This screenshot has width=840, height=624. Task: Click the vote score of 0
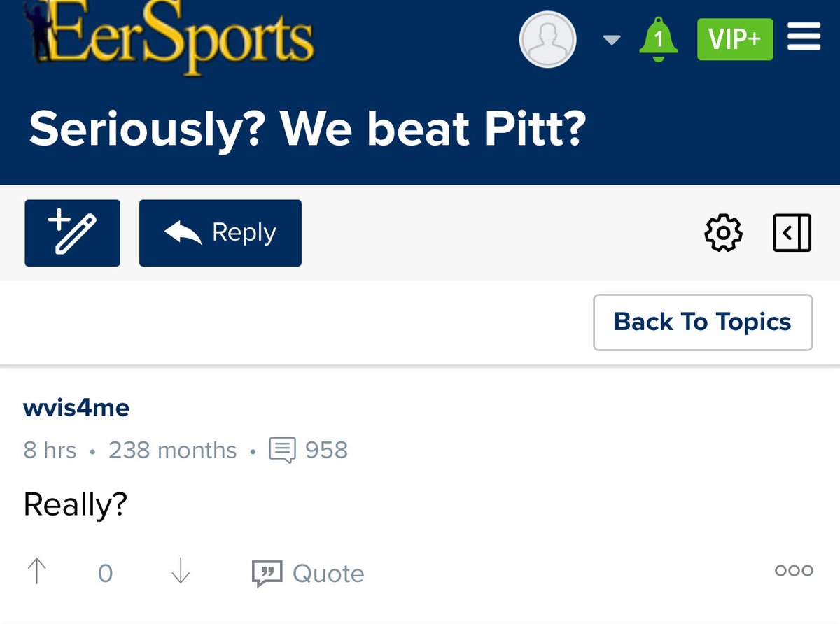coord(105,574)
